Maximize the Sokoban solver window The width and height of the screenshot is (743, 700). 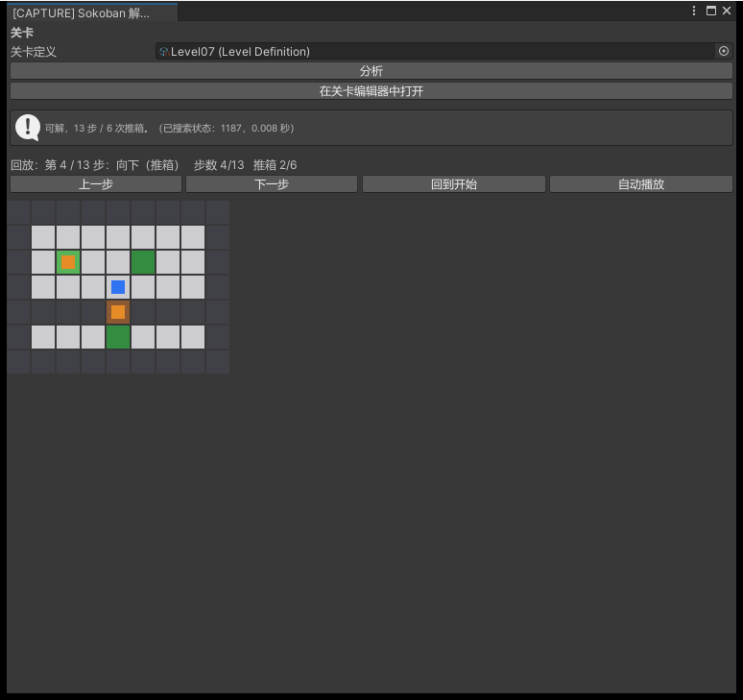coord(710,11)
